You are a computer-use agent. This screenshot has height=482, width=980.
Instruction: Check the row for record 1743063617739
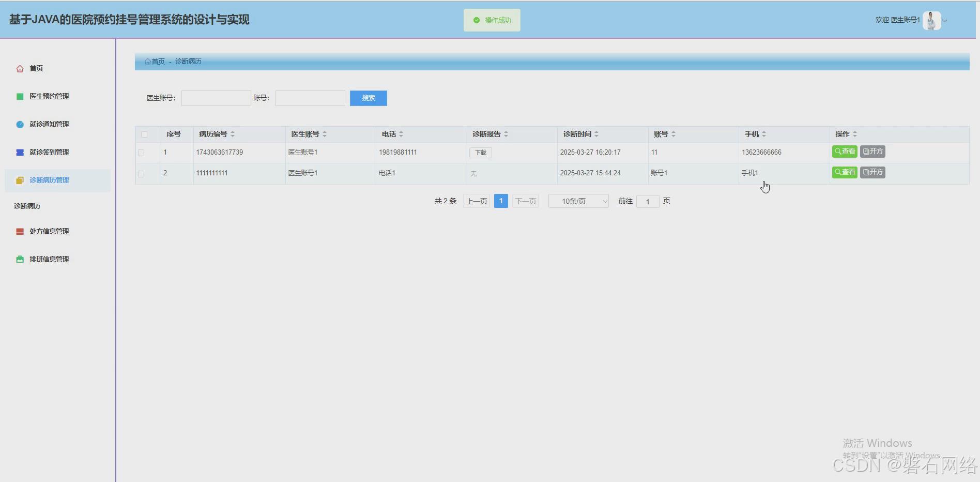coord(141,153)
